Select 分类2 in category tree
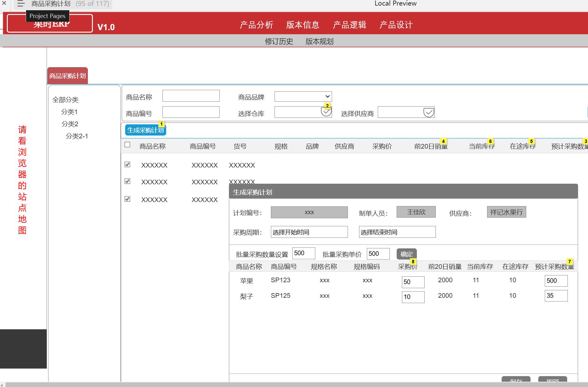Viewport: 588px width, 387px height. pos(70,124)
